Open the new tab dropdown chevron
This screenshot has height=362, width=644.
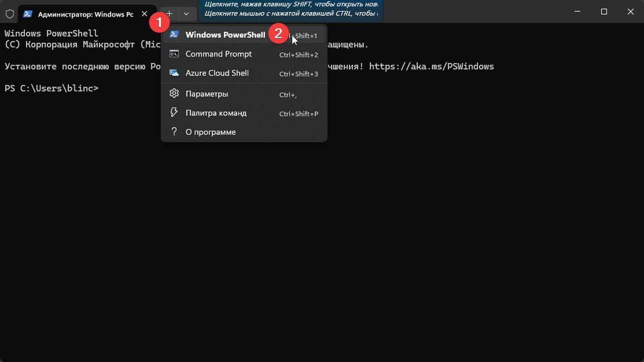[x=186, y=14]
